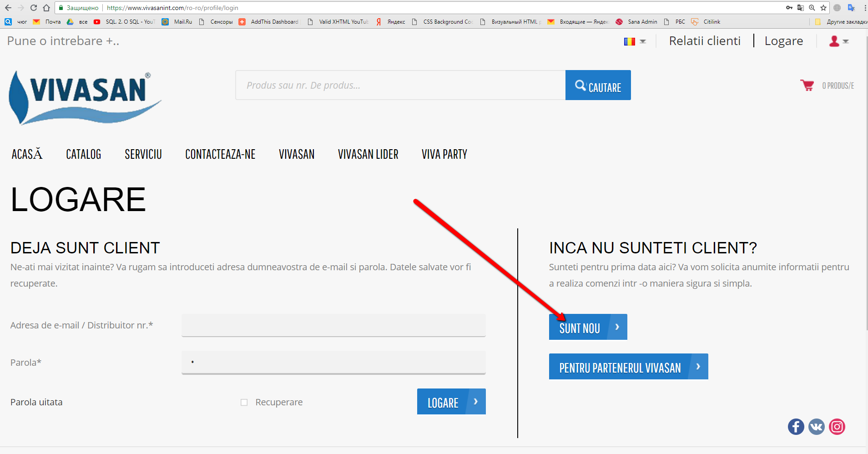Focus the e-mail / Distribuitor nr. field
The image size is (868, 454).
(x=333, y=325)
